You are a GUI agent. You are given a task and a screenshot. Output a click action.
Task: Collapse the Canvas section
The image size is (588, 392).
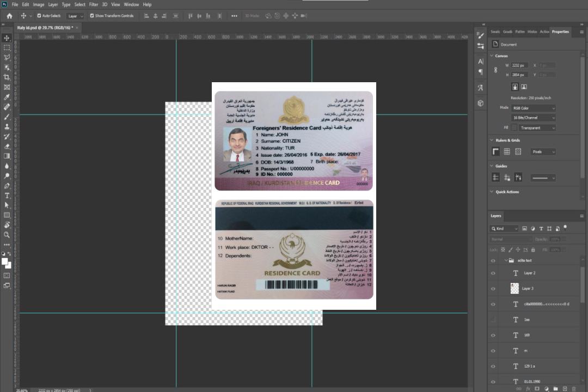[492, 56]
